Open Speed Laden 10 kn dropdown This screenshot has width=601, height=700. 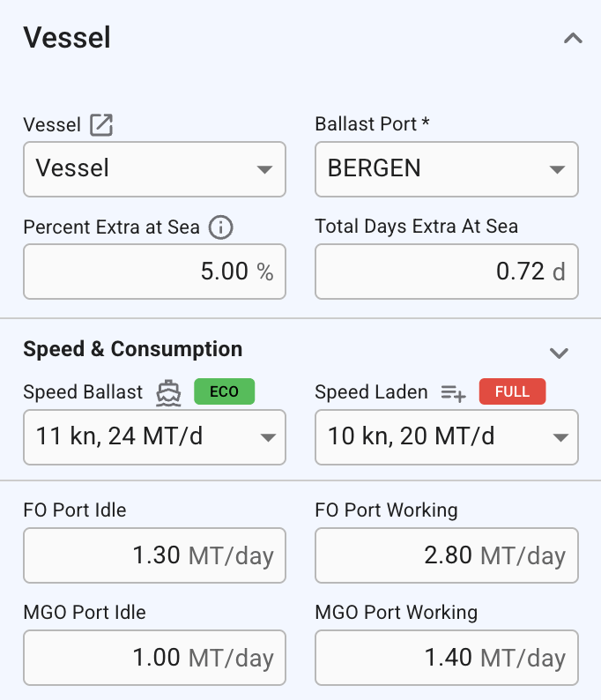[x=447, y=437]
